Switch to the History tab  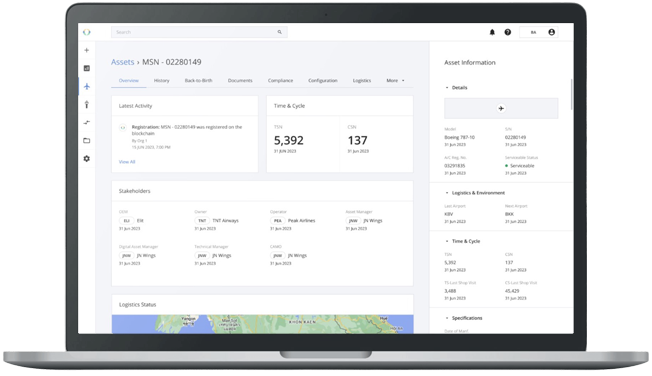(161, 81)
